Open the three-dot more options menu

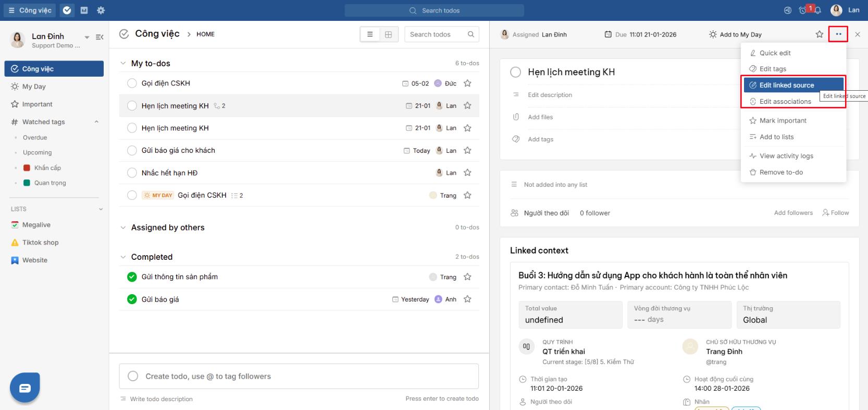click(x=838, y=34)
